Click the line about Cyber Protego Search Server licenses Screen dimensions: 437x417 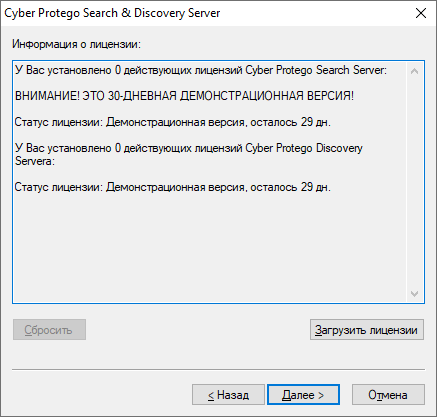[201, 70]
